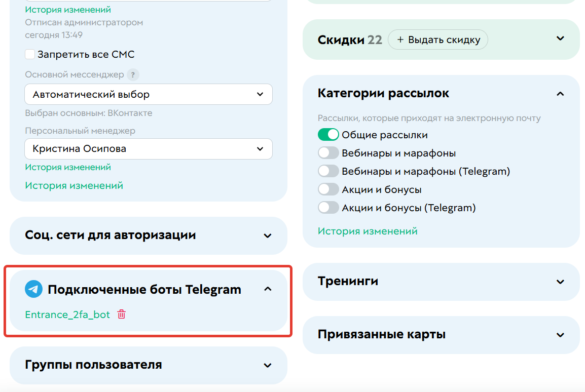Image resolution: width=585 pixels, height=392 pixels.
Task: Enable the Акции и бонусы (Telegram) toggle
Action: 328,207
